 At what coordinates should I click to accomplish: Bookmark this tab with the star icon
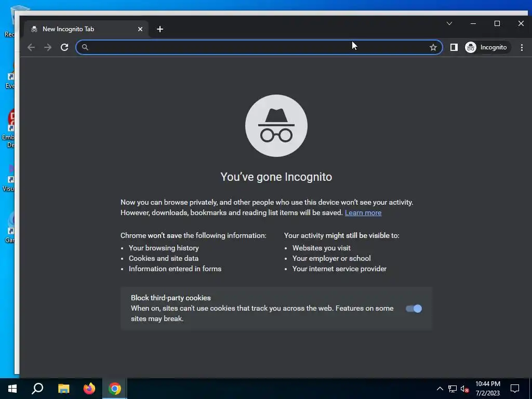(x=433, y=47)
